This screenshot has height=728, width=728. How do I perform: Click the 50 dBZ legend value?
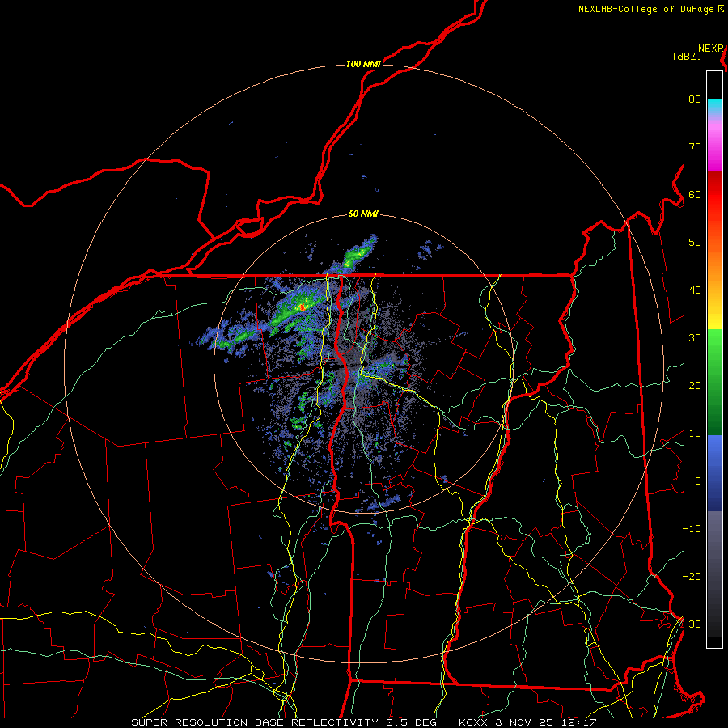(695, 243)
